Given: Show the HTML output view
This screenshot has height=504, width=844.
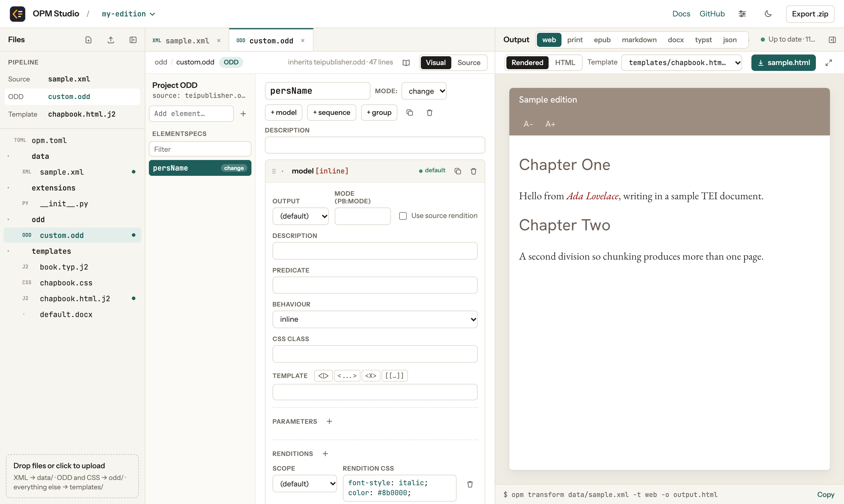Looking at the screenshot, I should 565,62.
